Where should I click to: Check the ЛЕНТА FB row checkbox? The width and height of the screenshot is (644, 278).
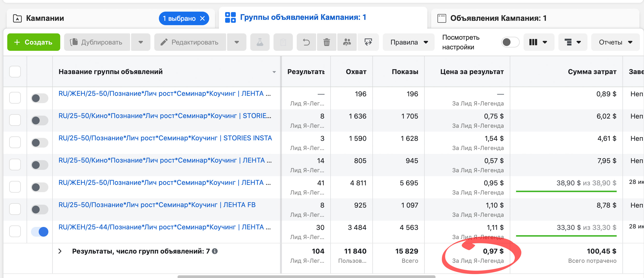click(x=15, y=209)
